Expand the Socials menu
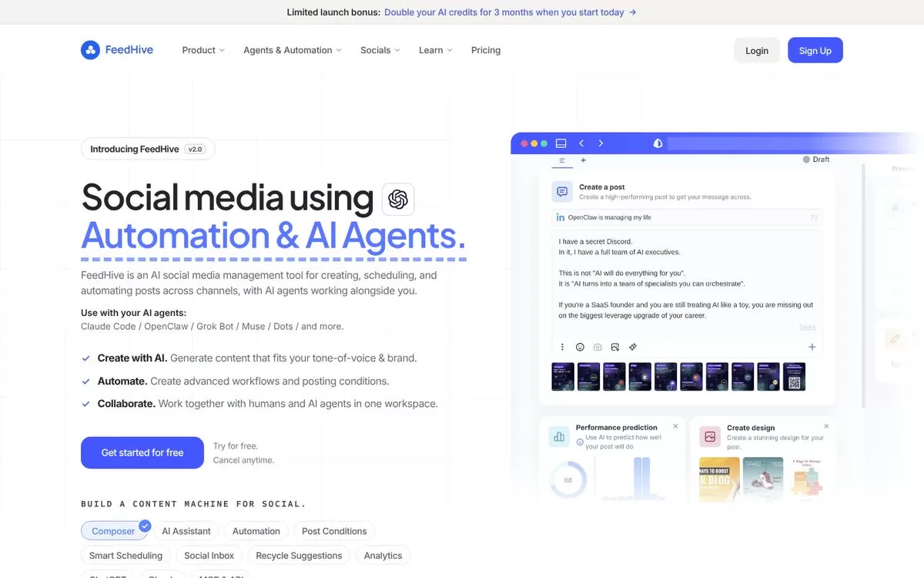The width and height of the screenshot is (924, 578). [x=380, y=50]
